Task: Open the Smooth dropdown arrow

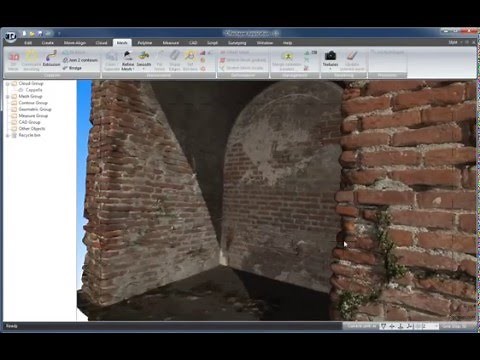Action: point(144,69)
